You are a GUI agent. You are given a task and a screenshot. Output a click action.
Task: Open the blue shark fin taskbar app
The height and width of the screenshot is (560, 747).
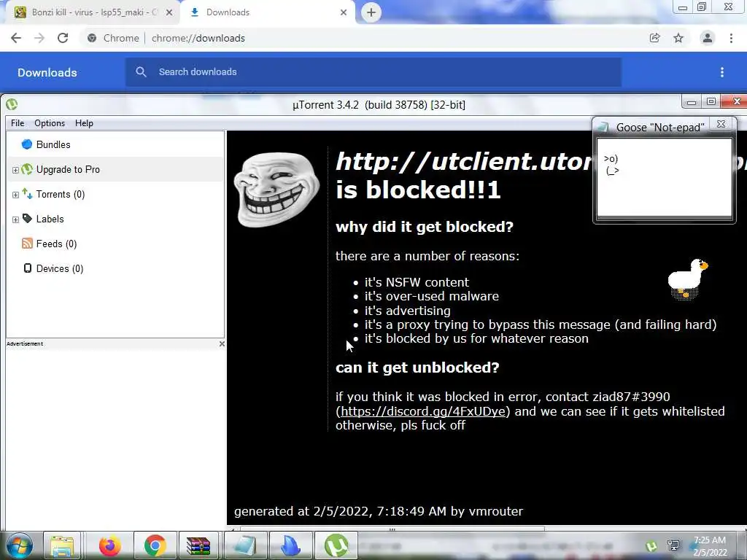click(290, 545)
